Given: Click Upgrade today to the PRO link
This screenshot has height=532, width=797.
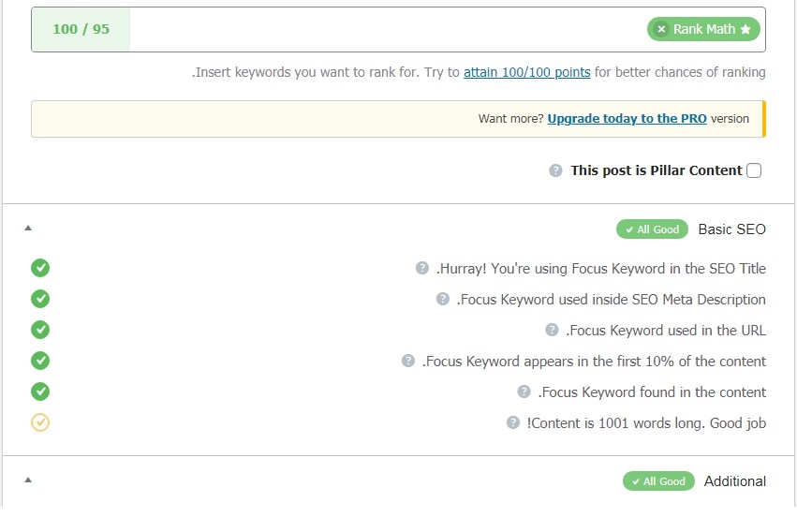Looking at the screenshot, I should 627,119.
